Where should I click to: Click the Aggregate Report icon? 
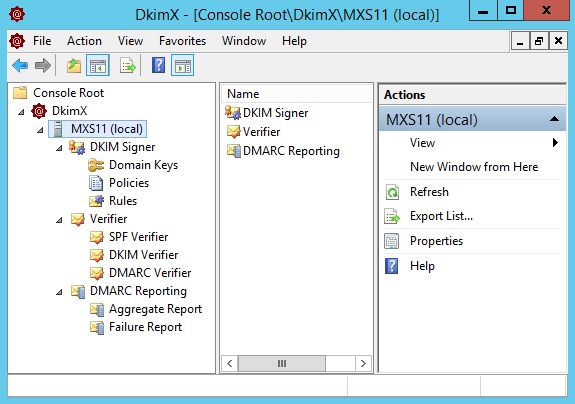97,309
